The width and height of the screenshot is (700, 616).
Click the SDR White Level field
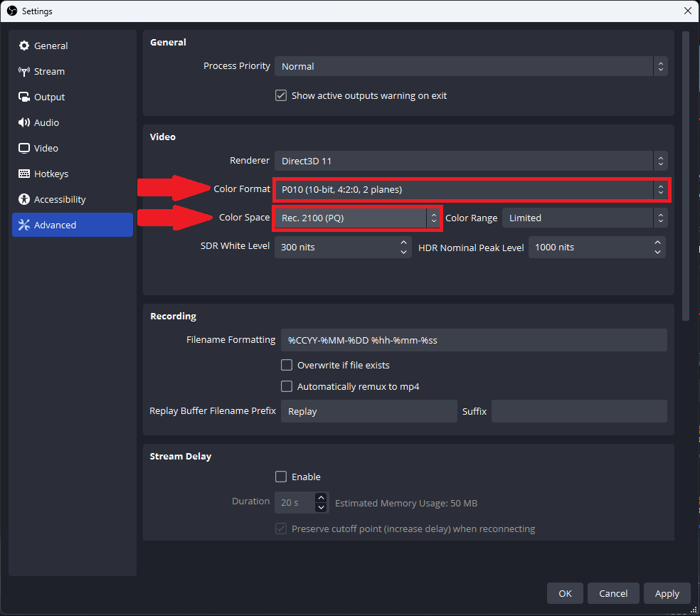click(343, 248)
